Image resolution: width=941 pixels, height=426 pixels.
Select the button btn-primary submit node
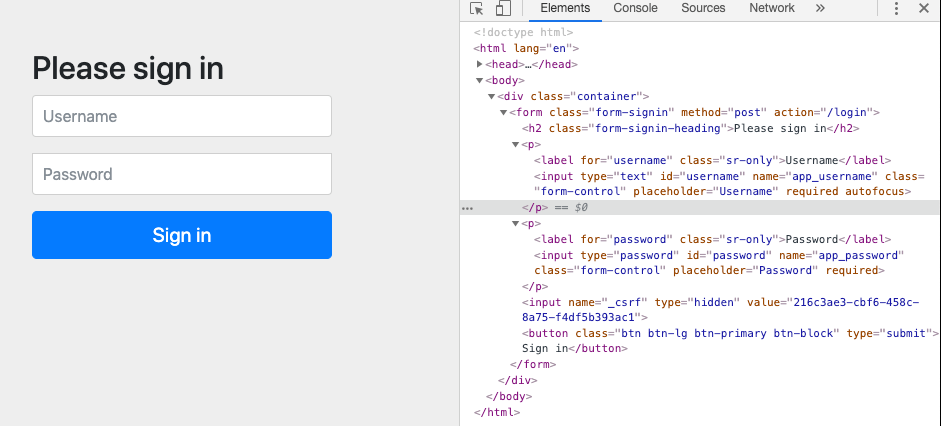730,341
